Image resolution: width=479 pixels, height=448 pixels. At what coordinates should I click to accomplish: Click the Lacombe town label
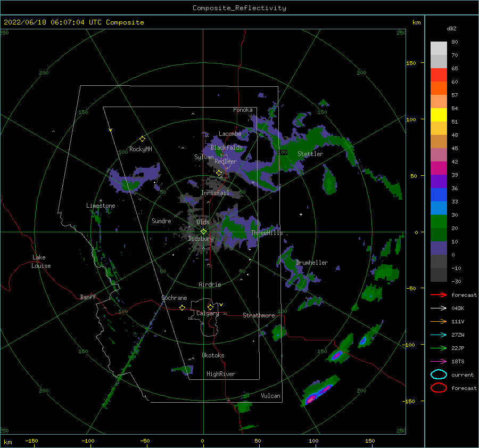pyautogui.click(x=230, y=134)
